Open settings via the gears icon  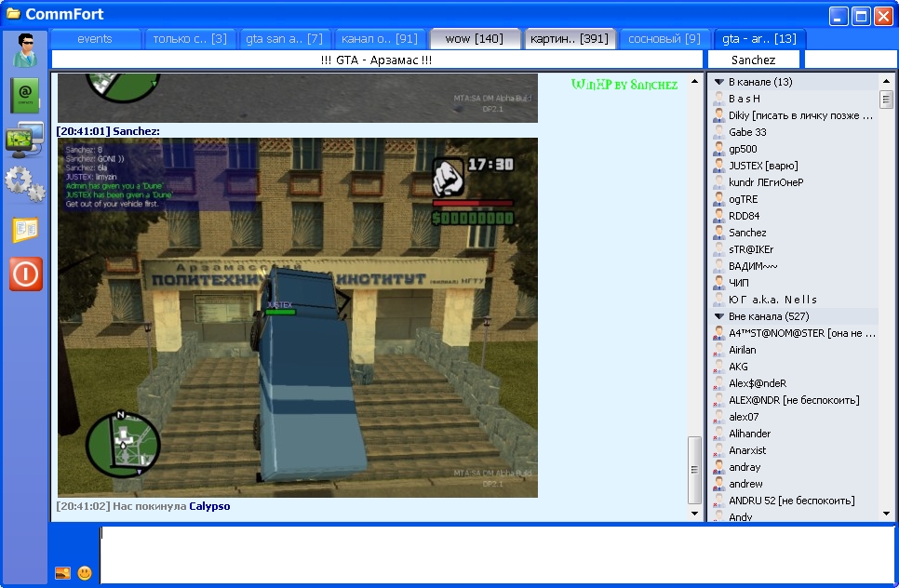(25, 183)
